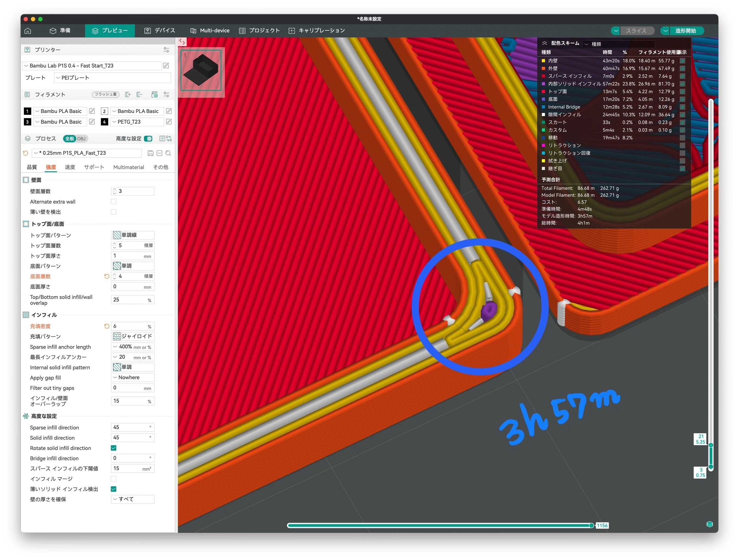The width and height of the screenshot is (739, 560).
Task: Open the サポート settings tab
Action: click(x=94, y=167)
